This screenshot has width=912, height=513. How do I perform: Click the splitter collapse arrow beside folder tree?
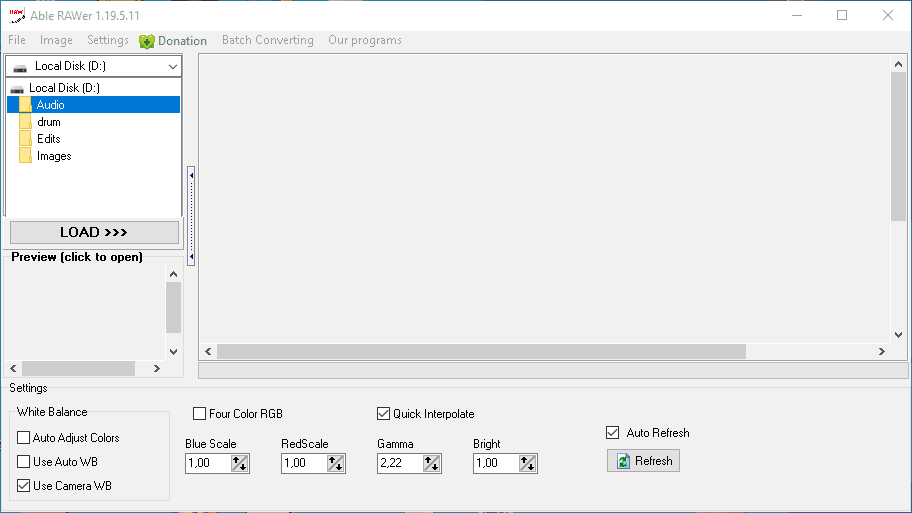point(191,174)
